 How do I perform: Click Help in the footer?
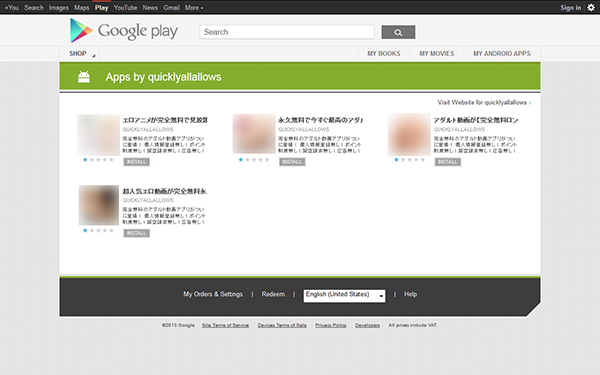(410, 294)
